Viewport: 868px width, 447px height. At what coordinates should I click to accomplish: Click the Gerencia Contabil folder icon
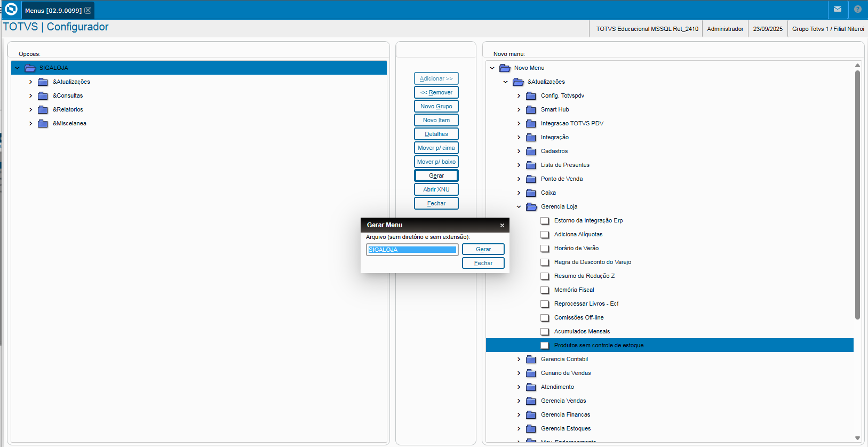coord(531,360)
